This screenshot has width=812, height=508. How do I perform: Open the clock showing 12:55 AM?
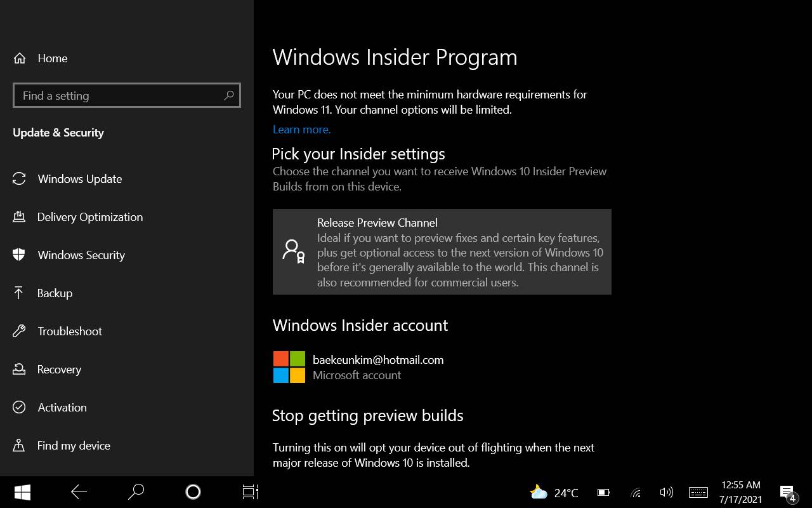pos(740,485)
